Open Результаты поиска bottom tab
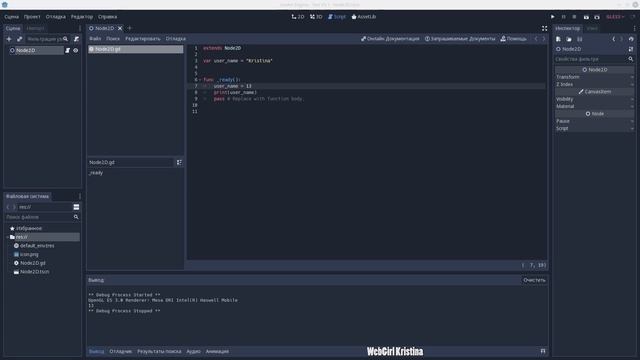This screenshot has width=640, height=360. tap(159, 351)
